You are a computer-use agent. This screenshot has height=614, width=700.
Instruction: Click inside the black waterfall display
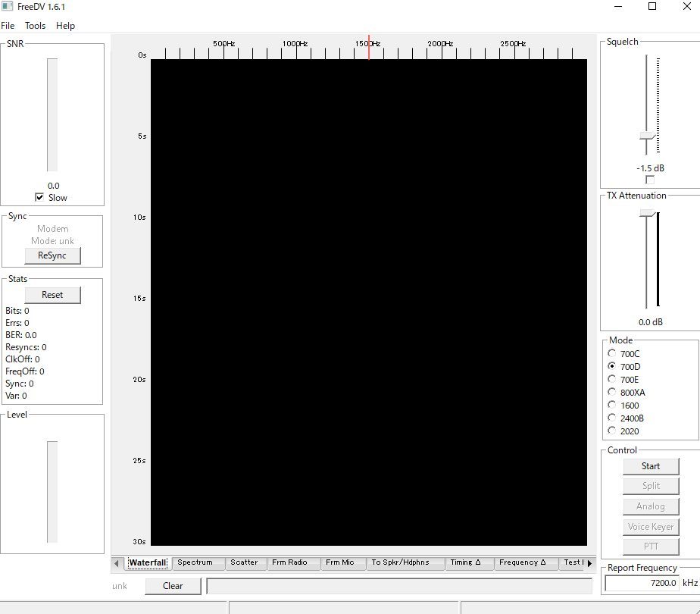(x=369, y=302)
